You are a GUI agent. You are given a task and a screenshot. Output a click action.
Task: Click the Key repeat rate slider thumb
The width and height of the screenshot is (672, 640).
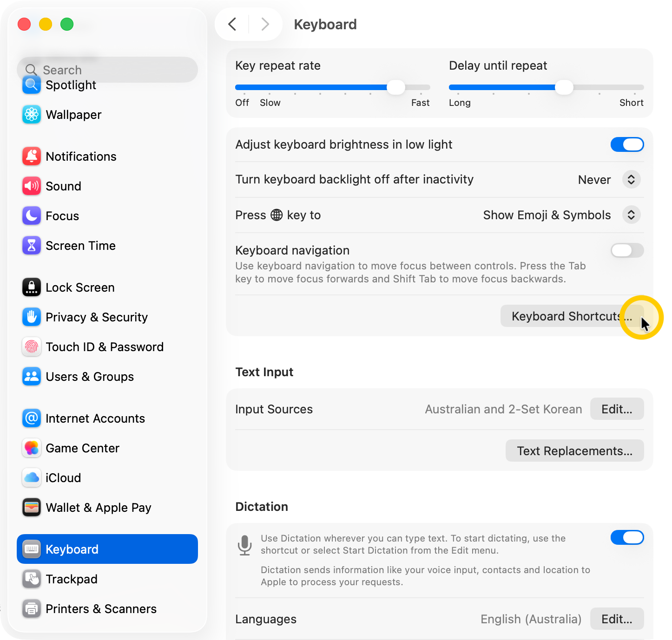point(396,87)
